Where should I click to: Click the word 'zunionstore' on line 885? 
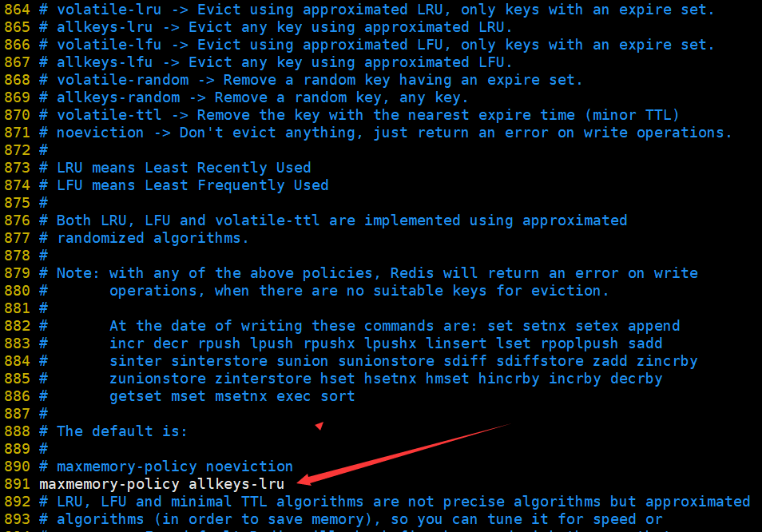click(157, 379)
